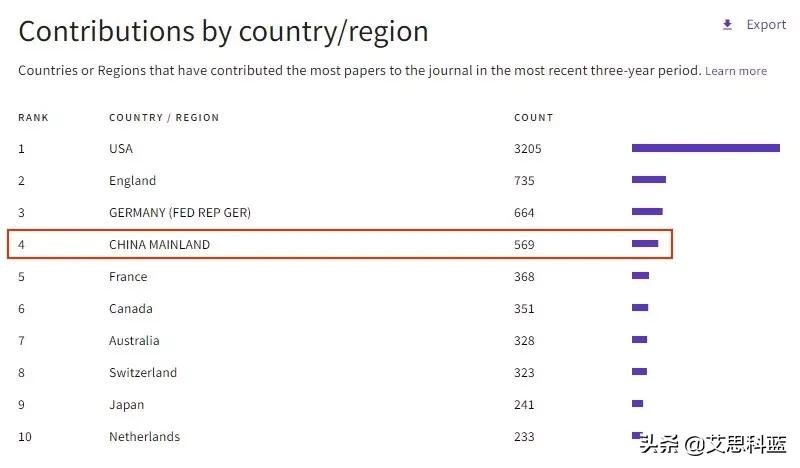Open the Learn more link
This screenshot has width=800, height=468.
tap(736, 71)
